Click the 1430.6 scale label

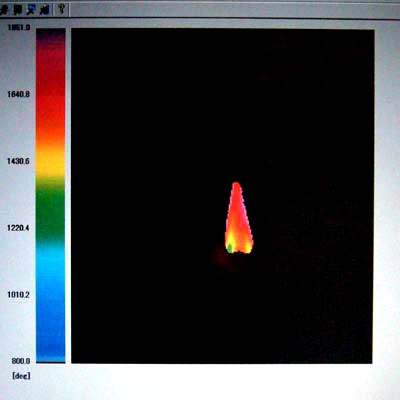click(18, 161)
